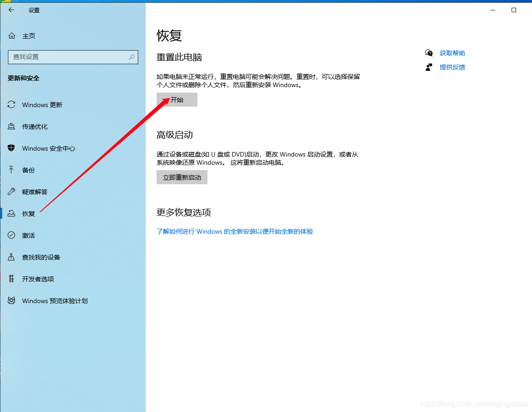Click 提供反馈
532x412 pixels.
click(x=452, y=67)
